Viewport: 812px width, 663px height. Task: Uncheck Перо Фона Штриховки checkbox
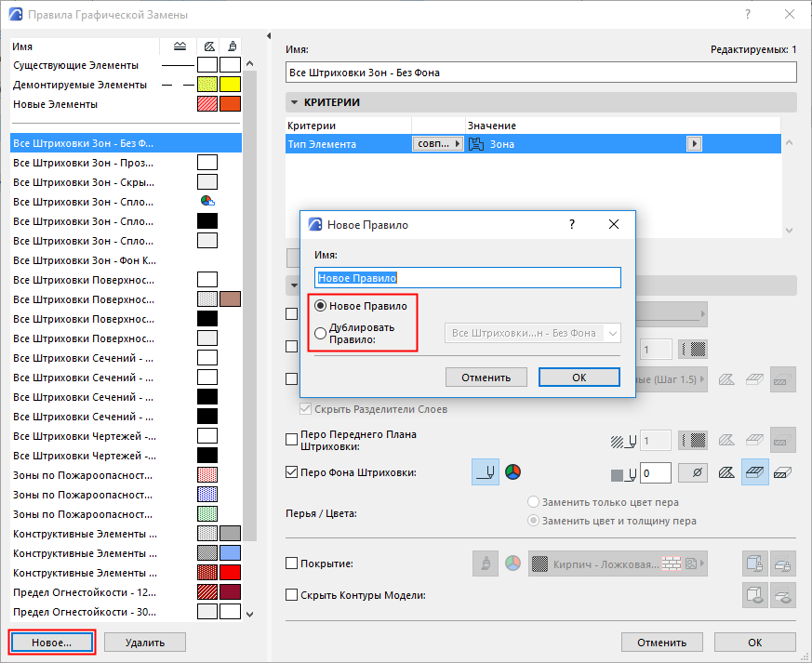291,472
